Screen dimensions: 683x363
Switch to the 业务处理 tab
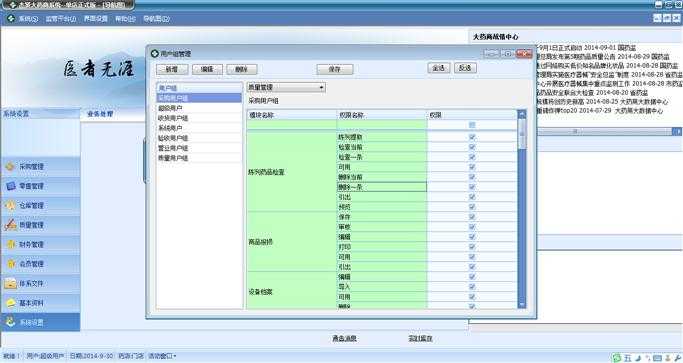click(100, 114)
